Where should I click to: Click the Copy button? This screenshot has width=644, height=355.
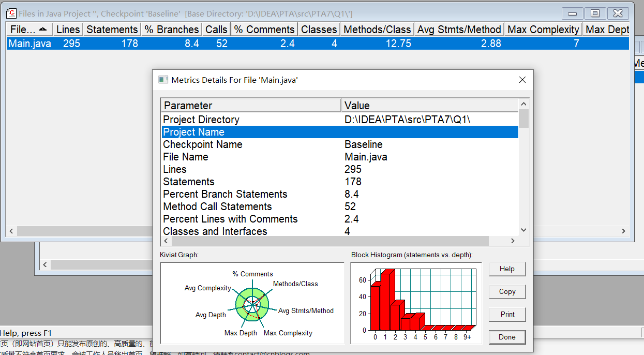pos(507,291)
